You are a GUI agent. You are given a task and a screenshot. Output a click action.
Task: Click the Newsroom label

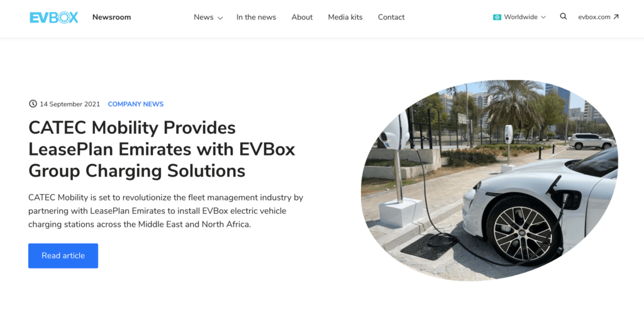(x=112, y=17)
